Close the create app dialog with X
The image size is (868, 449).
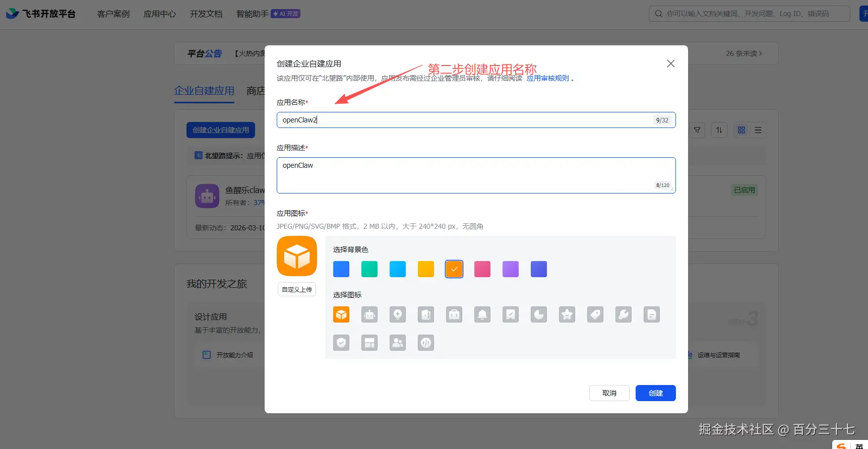pyautogui.click(x=670, y=63)
